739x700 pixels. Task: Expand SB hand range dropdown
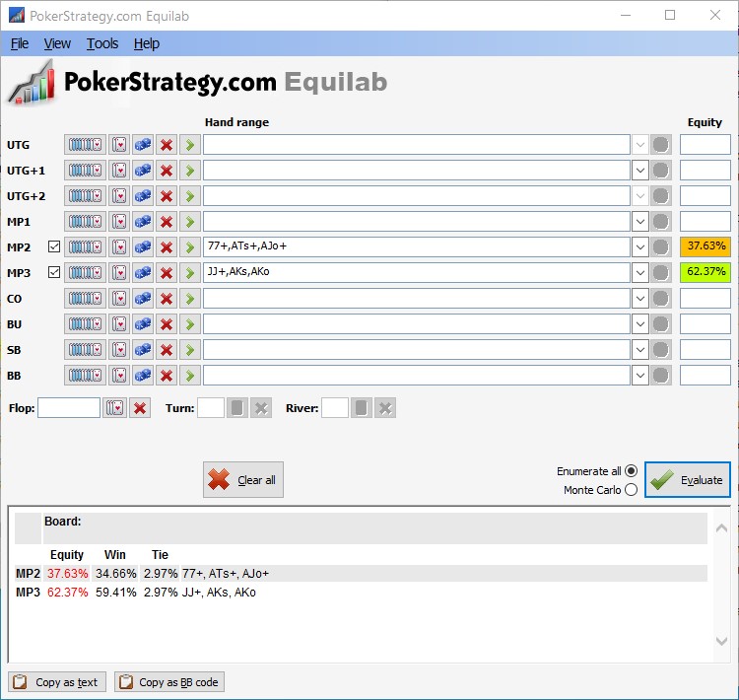[640, 350]
